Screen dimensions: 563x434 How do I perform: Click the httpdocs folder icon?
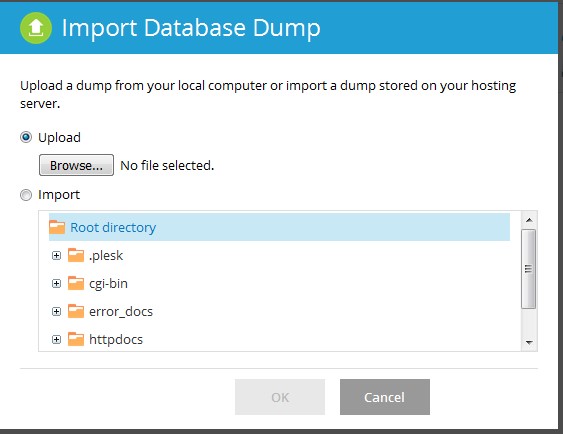76,339
